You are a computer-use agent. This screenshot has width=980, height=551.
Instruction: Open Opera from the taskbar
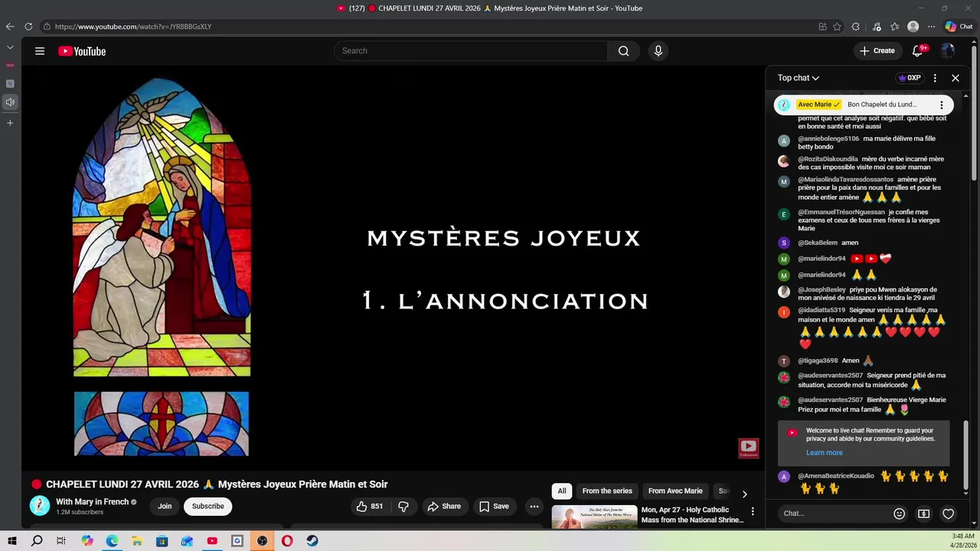[x=287, y=541]
